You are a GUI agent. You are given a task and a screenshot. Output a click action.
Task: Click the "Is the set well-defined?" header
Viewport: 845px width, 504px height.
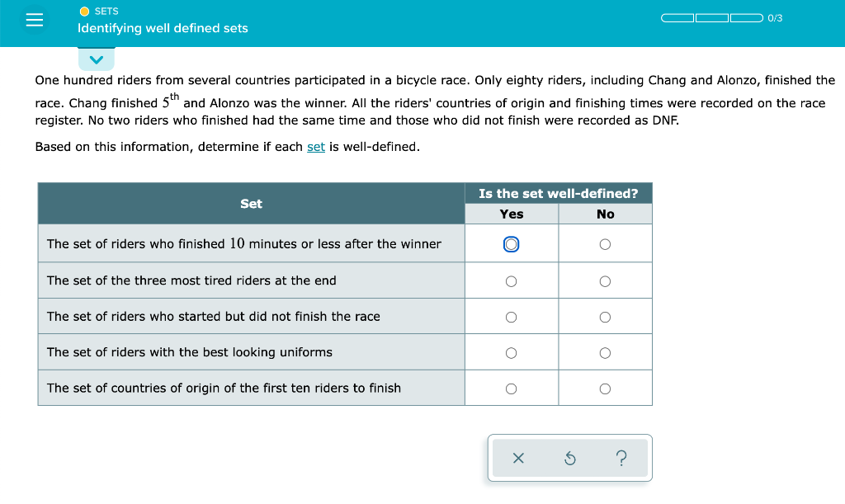pos(558,193)
